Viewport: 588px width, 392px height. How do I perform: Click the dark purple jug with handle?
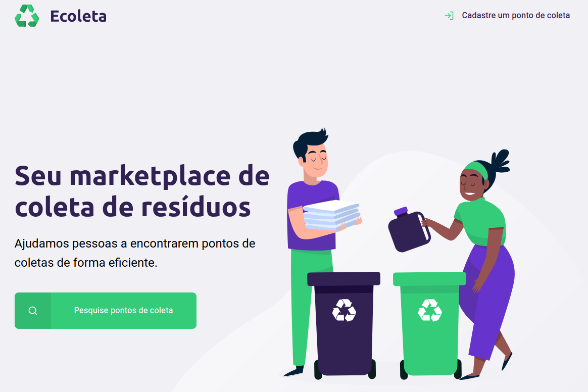pyautogui.click(x=409, y=229)
